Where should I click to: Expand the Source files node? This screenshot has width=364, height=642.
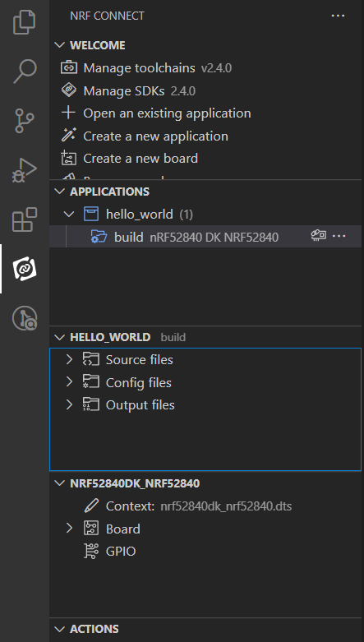(70, 359)
